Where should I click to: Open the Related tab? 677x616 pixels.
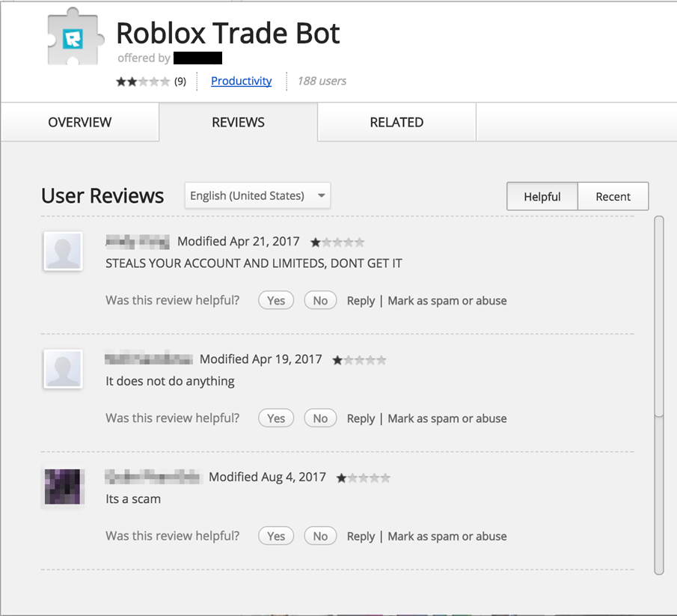click(x=396, y=122)
